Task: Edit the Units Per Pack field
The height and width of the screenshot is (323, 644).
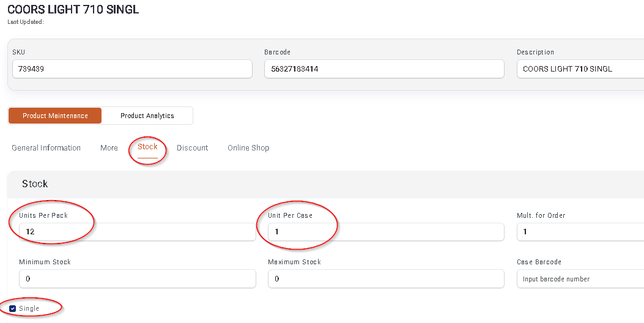Action: (x=138, y=232)
